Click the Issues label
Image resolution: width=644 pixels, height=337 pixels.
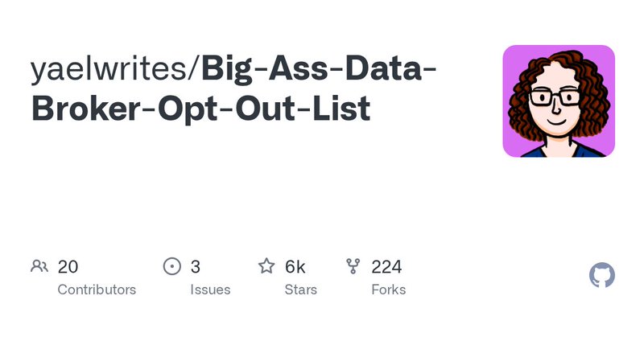click(211, 290)
